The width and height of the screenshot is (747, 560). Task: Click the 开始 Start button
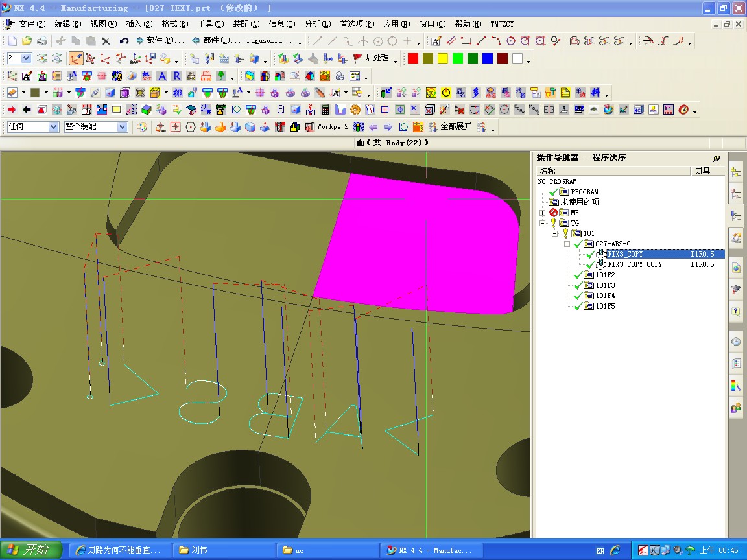pos(31,550)
